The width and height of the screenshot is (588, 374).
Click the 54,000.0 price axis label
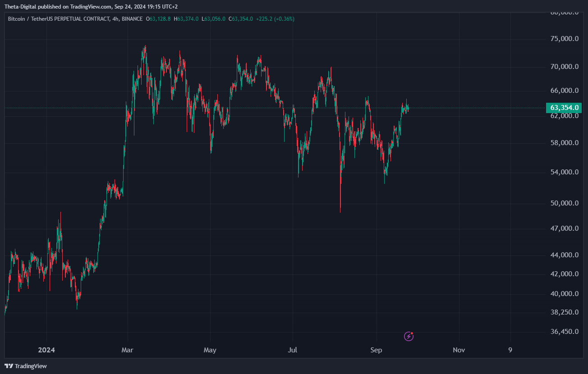(x=565, y=172)
